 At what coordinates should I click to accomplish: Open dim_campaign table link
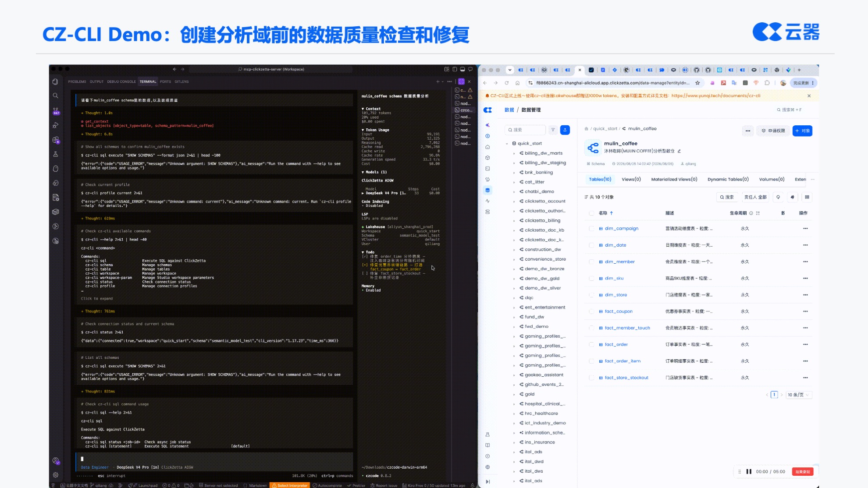[x=621, y=229]
